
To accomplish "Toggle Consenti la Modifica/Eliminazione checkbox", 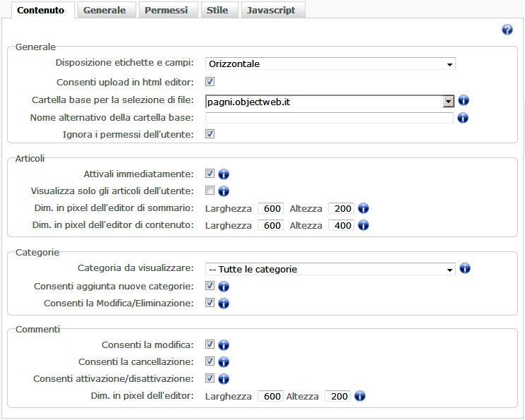I will click(x=210, y=303).
